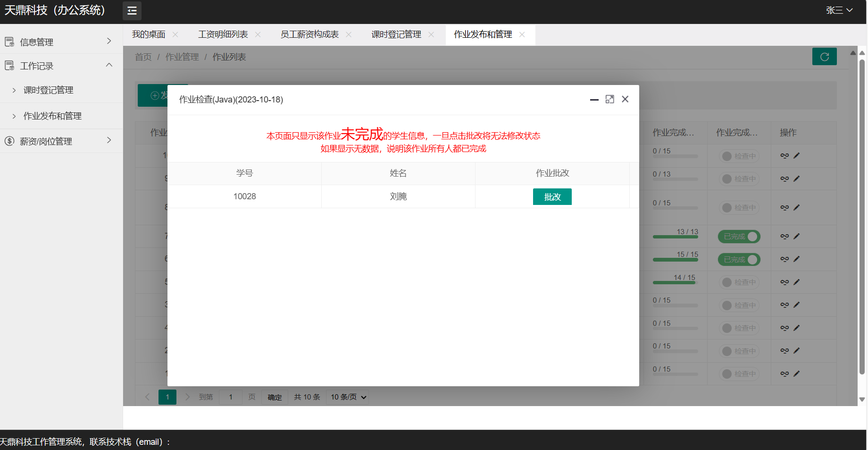
Task: Open 作业发布和管理 in the sidebar
Action: [52, 116]
